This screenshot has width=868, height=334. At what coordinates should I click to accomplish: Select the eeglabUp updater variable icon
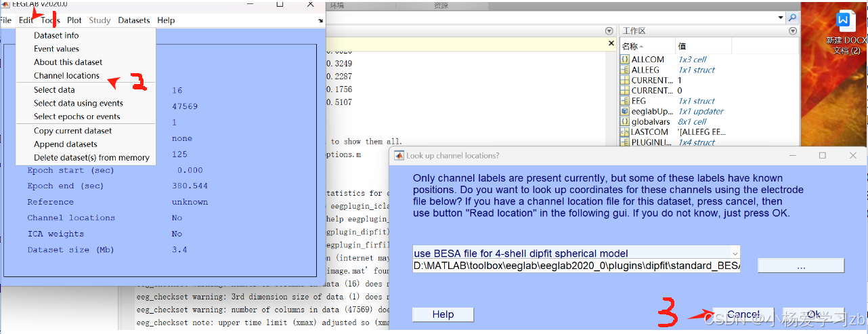tap(625, 111)
